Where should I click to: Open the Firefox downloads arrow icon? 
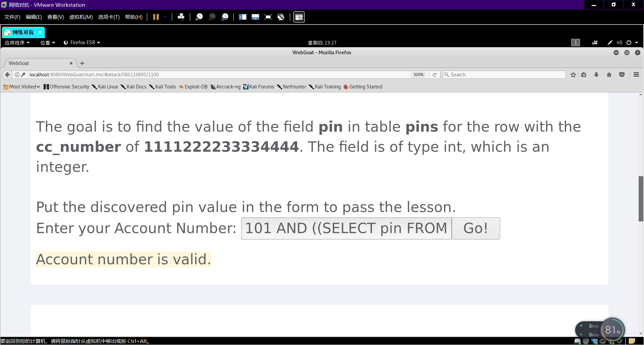pyautogui.click(x=596, y=75)
